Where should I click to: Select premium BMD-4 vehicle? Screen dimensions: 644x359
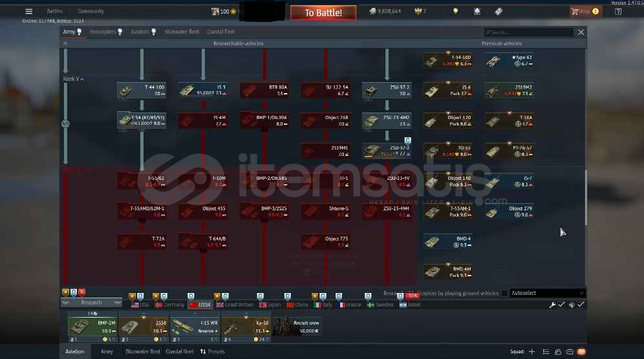pyautogui.click(x=448, y=241)
